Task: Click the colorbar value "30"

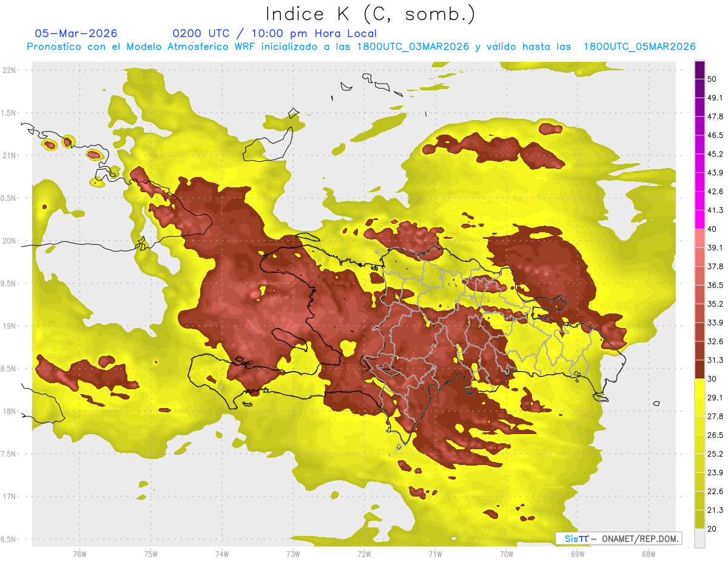Action: (x=713, y=379)
